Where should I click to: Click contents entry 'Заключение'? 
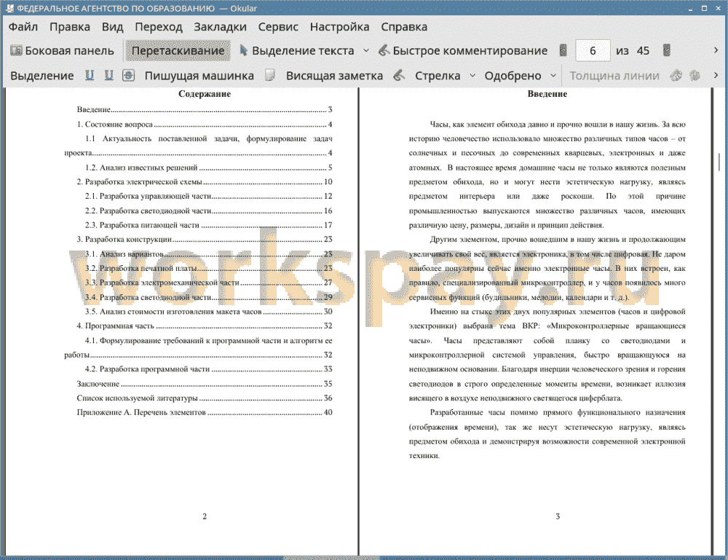(205, 384)
